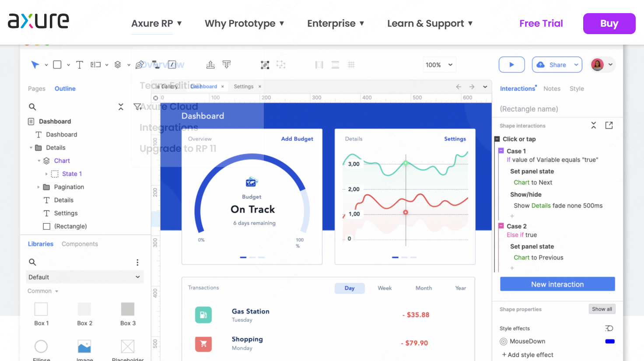Image resolution: width=644 pixels, height=361 pixels.
Task: Click the Add style effect link
Action: (x=528, y=355)
